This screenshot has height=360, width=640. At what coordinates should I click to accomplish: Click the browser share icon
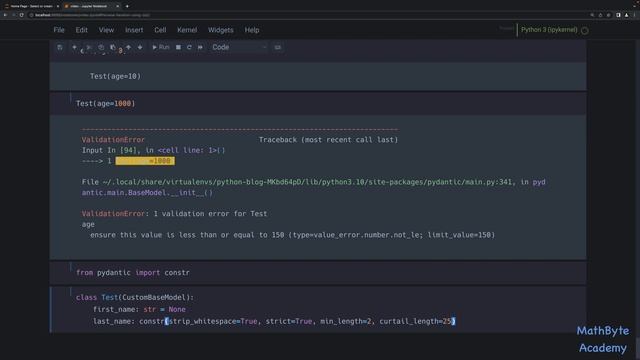600,15
